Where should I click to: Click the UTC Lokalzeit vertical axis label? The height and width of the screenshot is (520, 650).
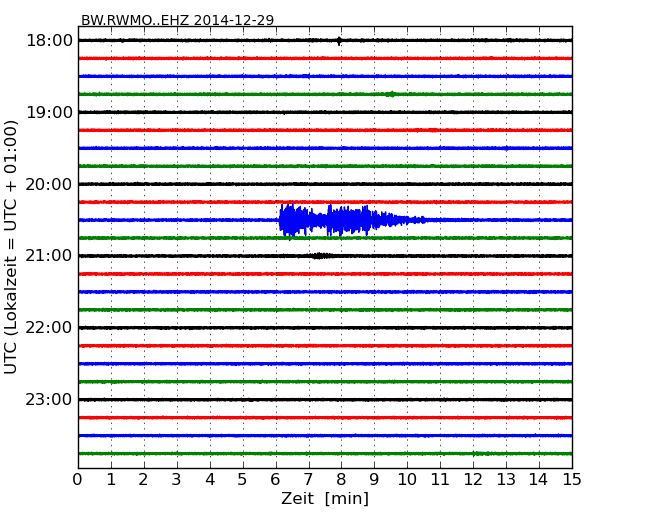coord(10,247)
